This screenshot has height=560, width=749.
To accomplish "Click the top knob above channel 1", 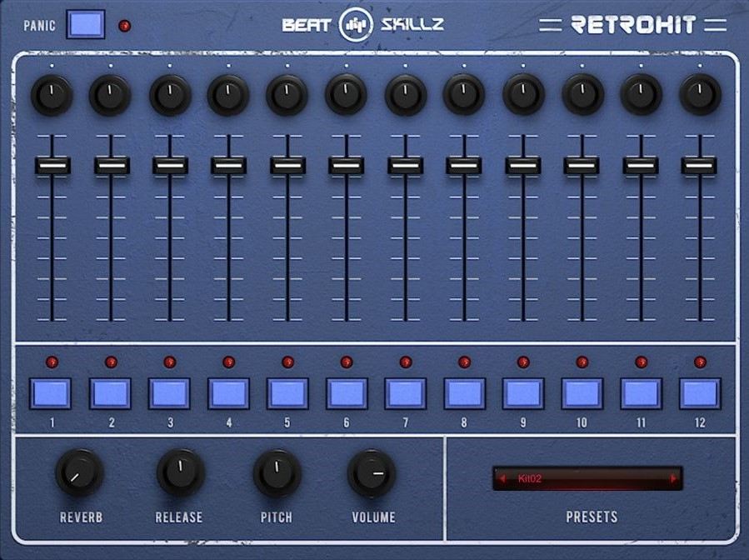I will tap(52, 95).
